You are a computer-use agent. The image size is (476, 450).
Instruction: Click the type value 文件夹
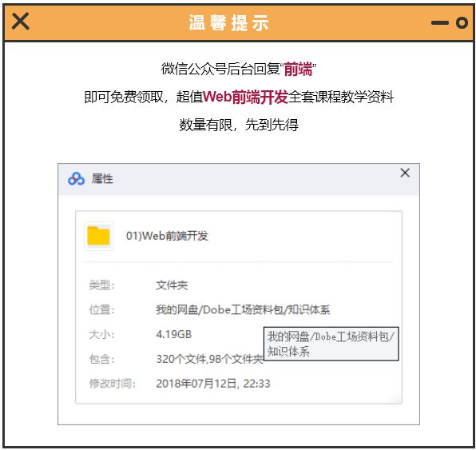(x=172, y=285)
